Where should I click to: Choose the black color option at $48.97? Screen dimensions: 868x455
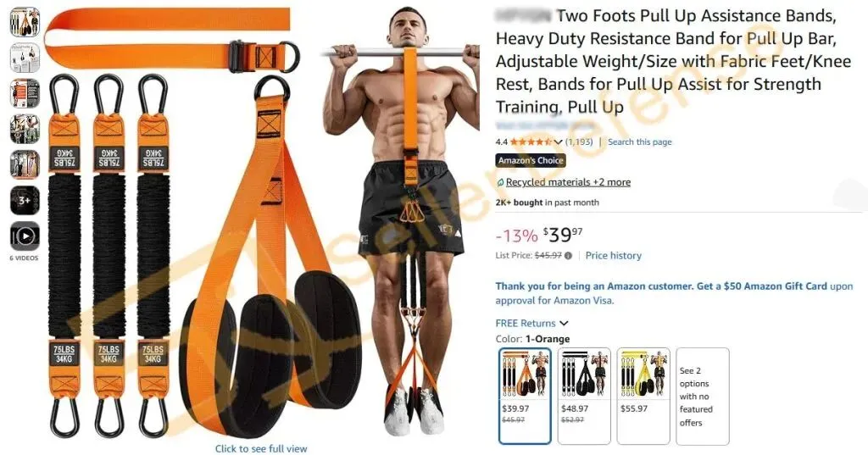584,397
